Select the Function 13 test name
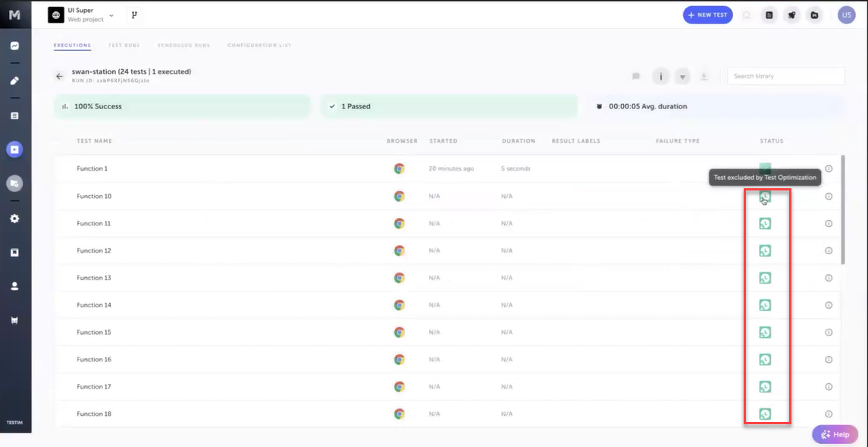Viewport: 868px width, 447px height. [94, 278]
